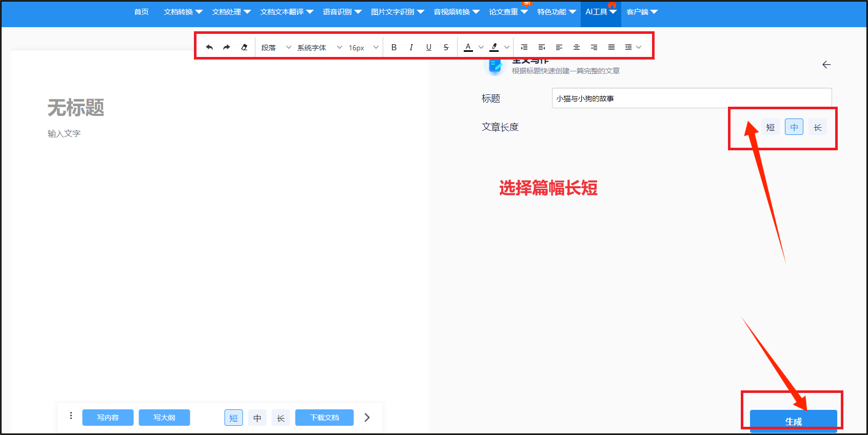Expand the 文档处理 menu

[x=231, y=12]
